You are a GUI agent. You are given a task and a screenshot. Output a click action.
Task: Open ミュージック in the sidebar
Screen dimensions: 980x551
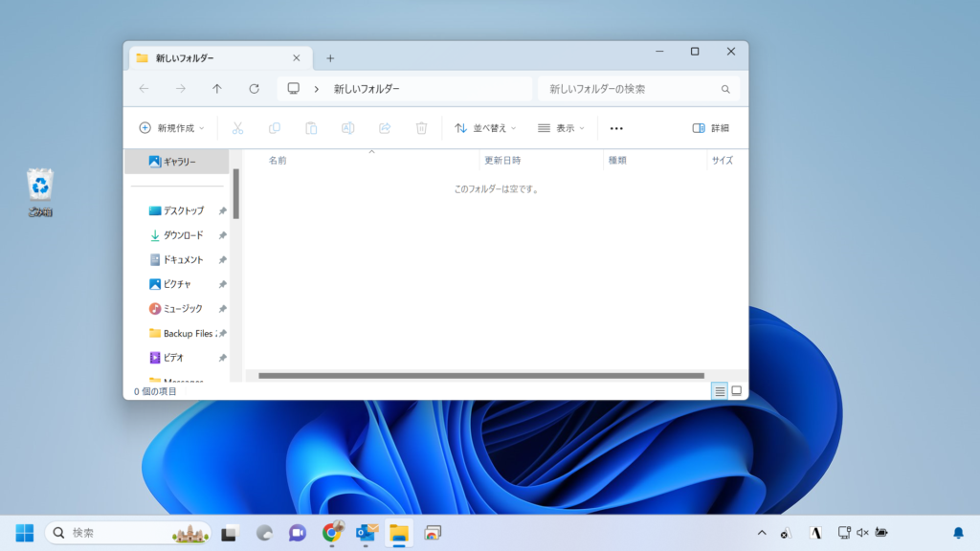click(x=177, y=308)
